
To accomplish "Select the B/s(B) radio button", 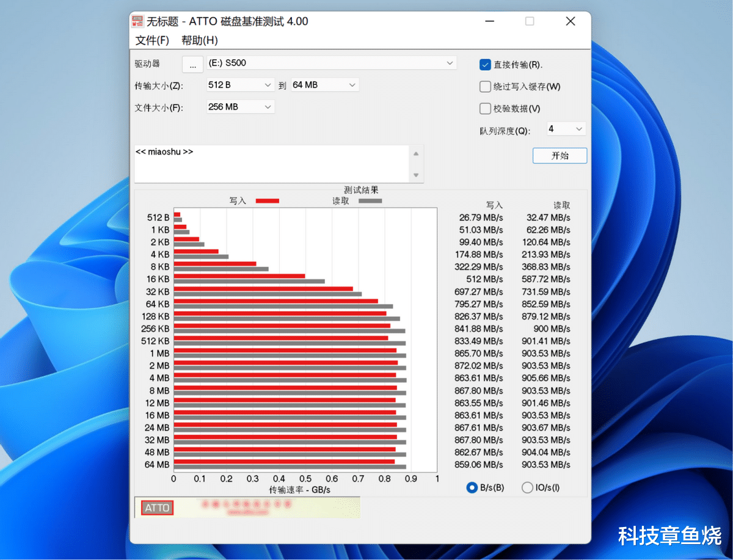I will click(472, 487).
